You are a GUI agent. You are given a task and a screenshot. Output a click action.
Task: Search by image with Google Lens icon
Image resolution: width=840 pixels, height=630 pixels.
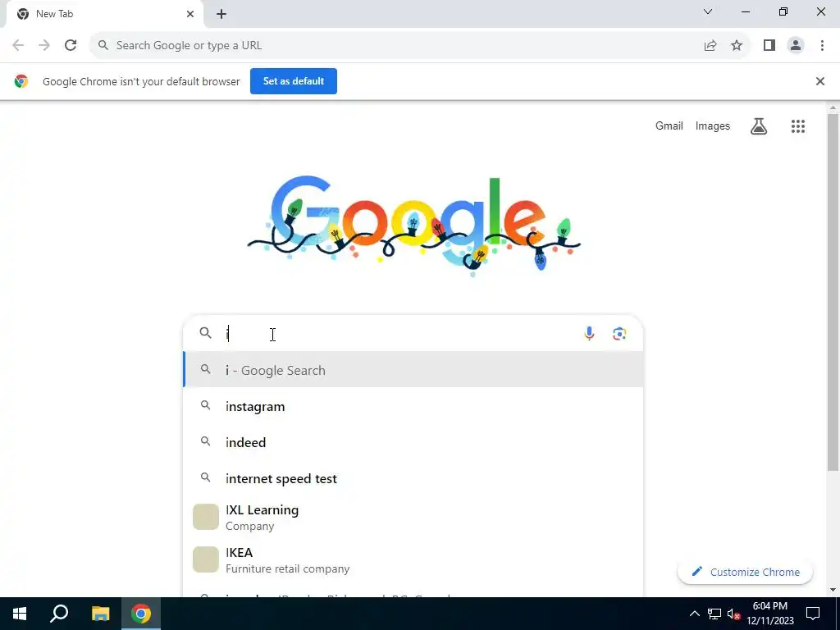pyautogui.click(x=619, y=334)
